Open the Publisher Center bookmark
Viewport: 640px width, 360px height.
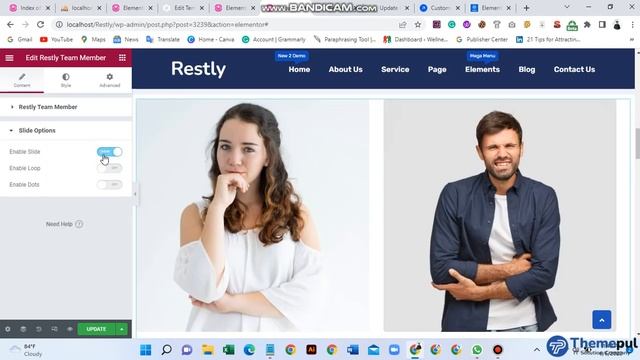point(482,40)
